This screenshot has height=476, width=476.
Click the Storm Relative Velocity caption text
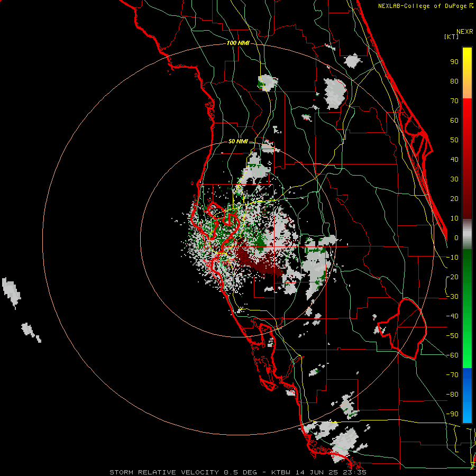(x=238, y=472)
